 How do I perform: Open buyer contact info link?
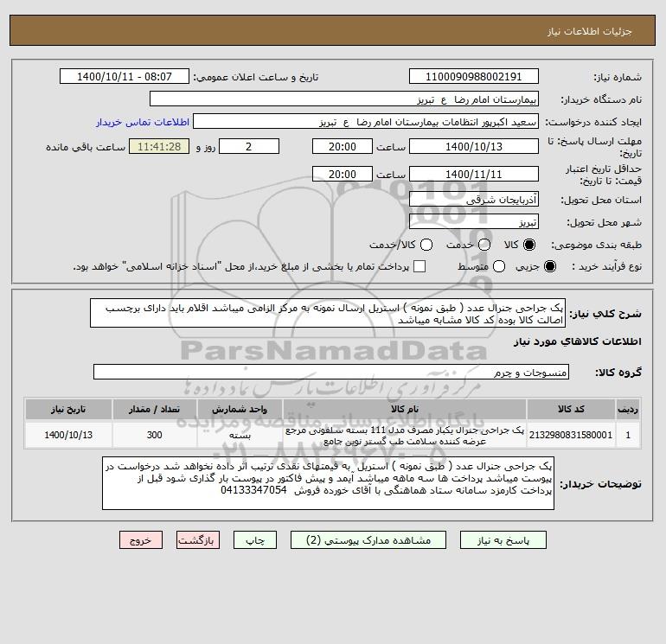(x=143, y=122)
